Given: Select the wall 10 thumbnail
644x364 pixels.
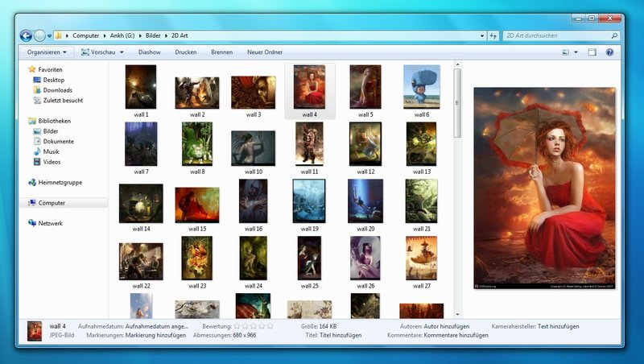Looking at the screenshot, I should click(x=254, y=148).
